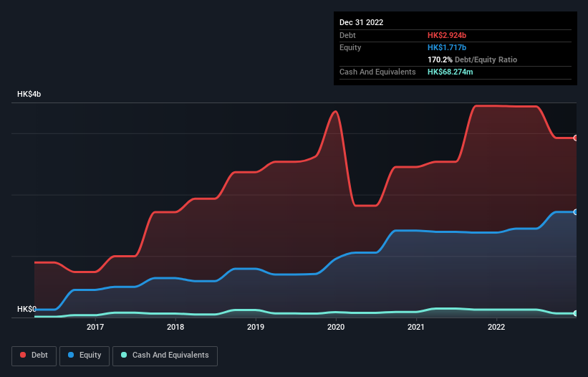The image size is (588, 377).
Task: Select the teal Cash endpoint marker on the chart
Action: [x=576, y=313]
